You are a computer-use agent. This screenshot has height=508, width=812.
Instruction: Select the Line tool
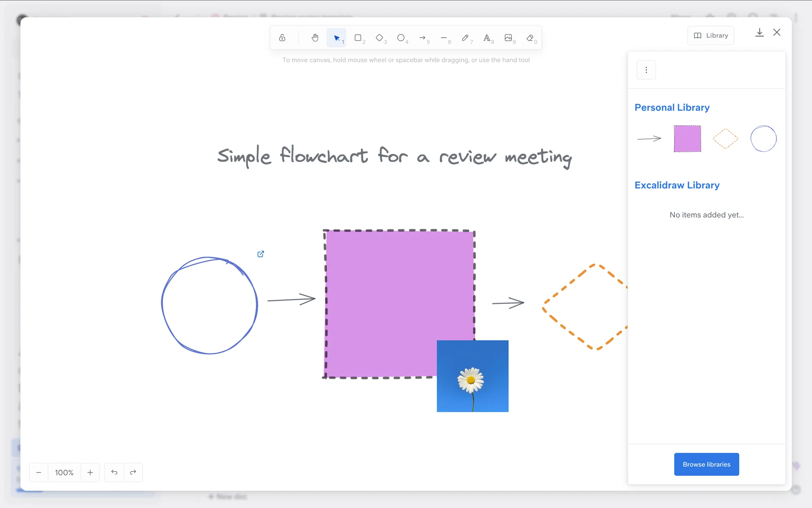[x=444, y=38]
